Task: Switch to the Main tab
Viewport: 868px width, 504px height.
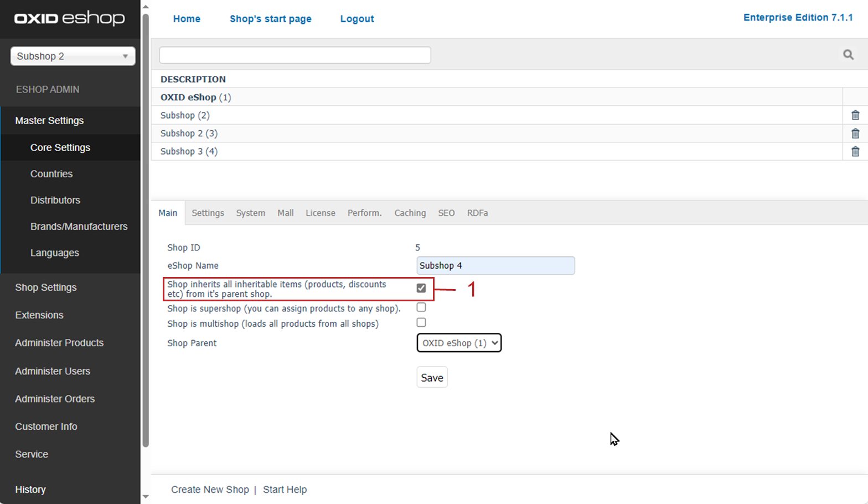Action: 168,213
